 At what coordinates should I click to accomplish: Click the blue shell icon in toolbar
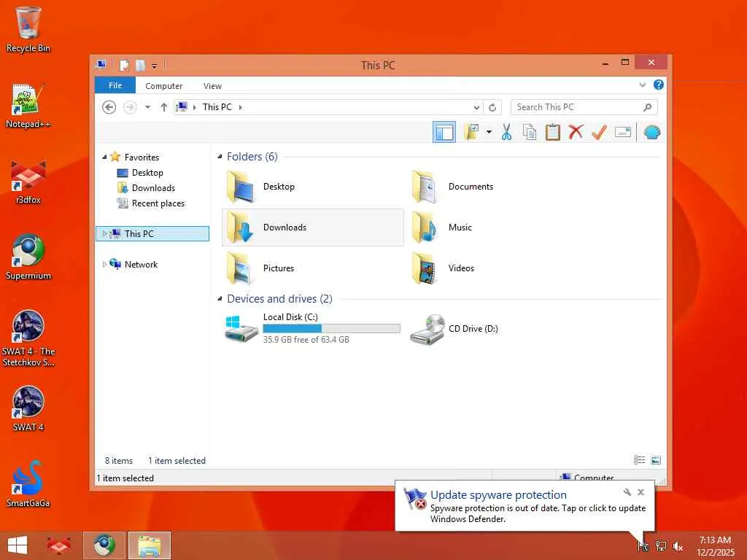click(x=651, y=132)
